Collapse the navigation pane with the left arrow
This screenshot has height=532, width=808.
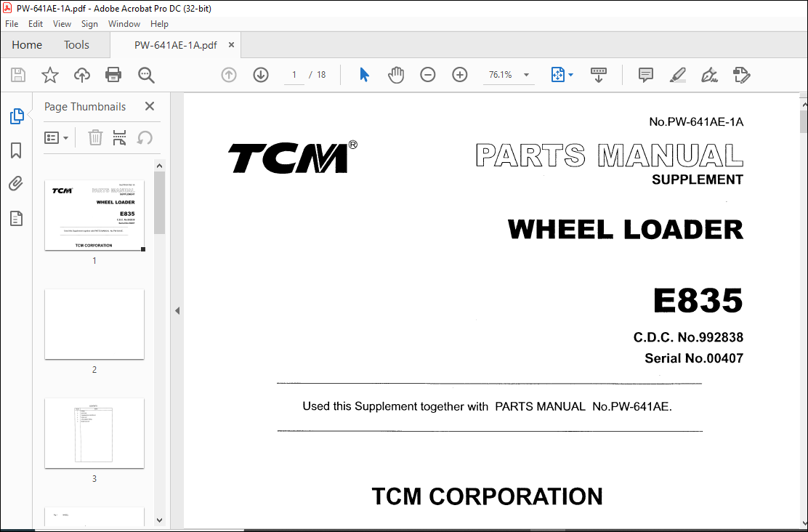(x=177, y=311)
